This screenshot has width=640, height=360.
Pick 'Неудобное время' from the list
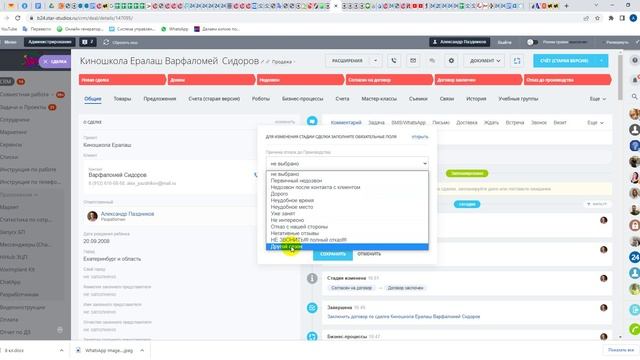coord(347,200)
